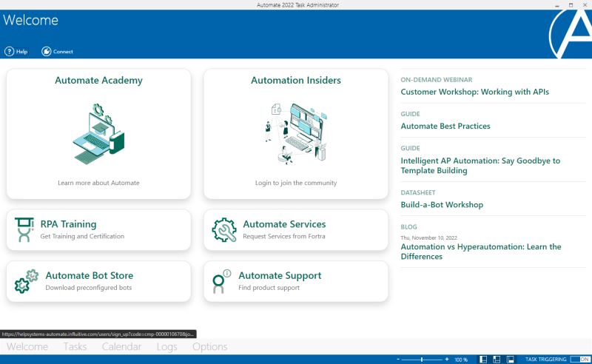Click the Welcome page heading
592x364 pixels.
click(31, 20)
